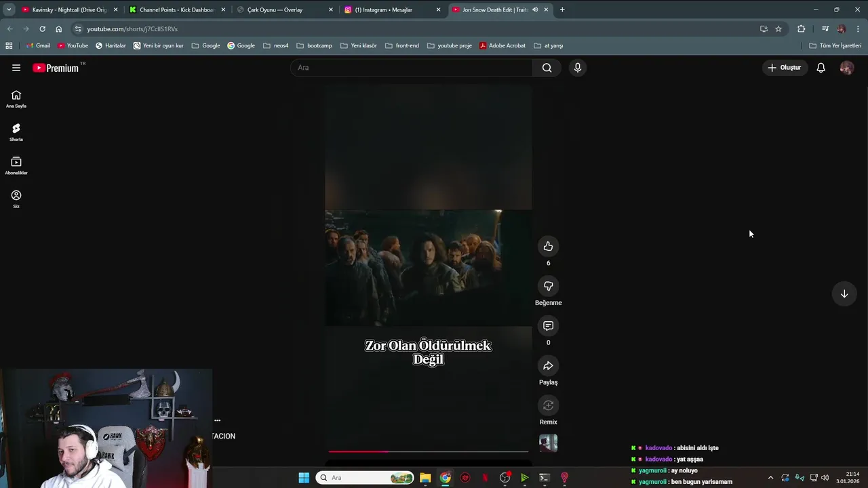Expand the bootcamp bookmark folder

point(314,45)
